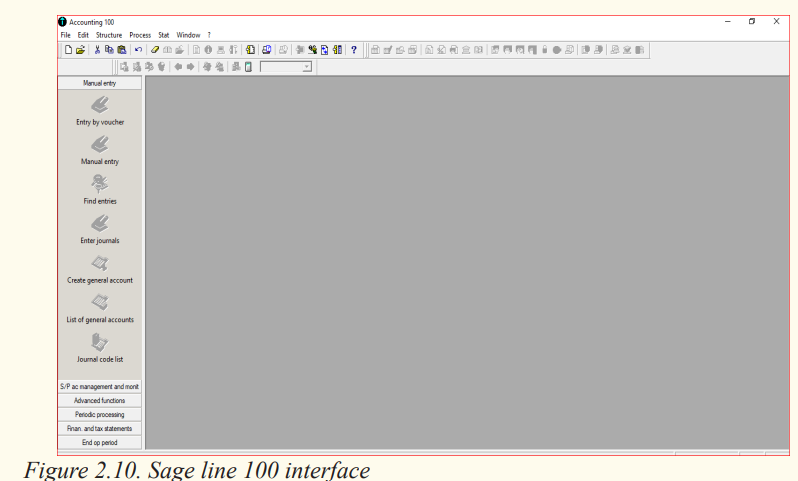
Task: Click the Paste clipboard icon
Action: click(x=122, y=50)
